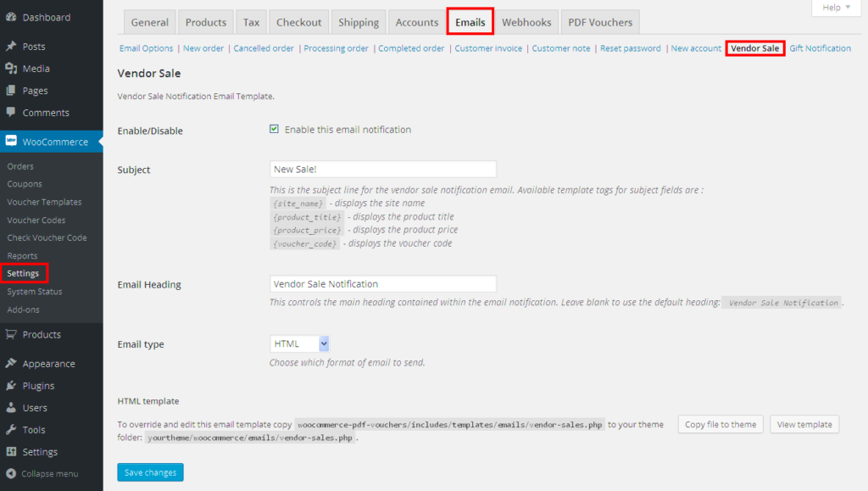Toggle the Enable this email notification checkbox

coord(274,130)
